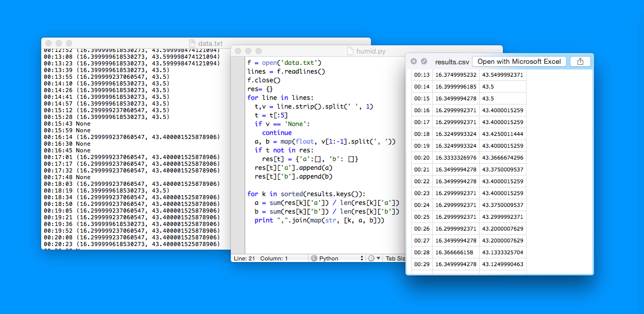
Task: Click the line lines = f.readlines()
Action: (x=286, y=72)
